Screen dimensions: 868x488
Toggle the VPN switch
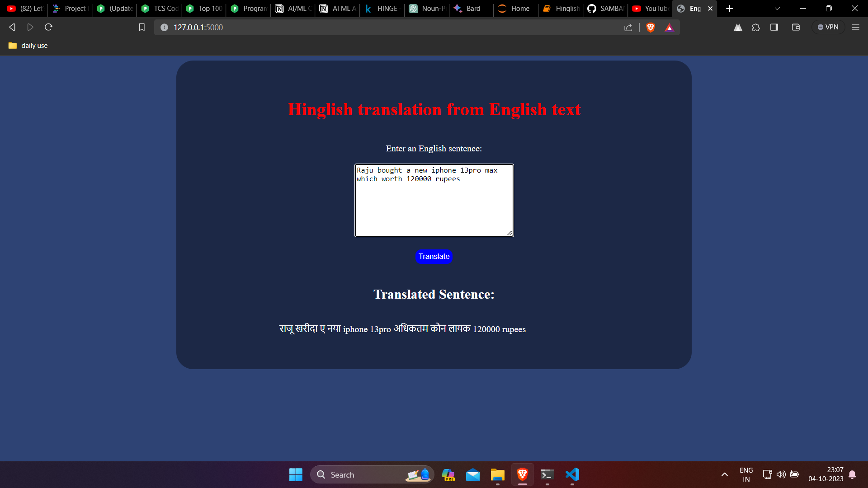coord(828,27)
